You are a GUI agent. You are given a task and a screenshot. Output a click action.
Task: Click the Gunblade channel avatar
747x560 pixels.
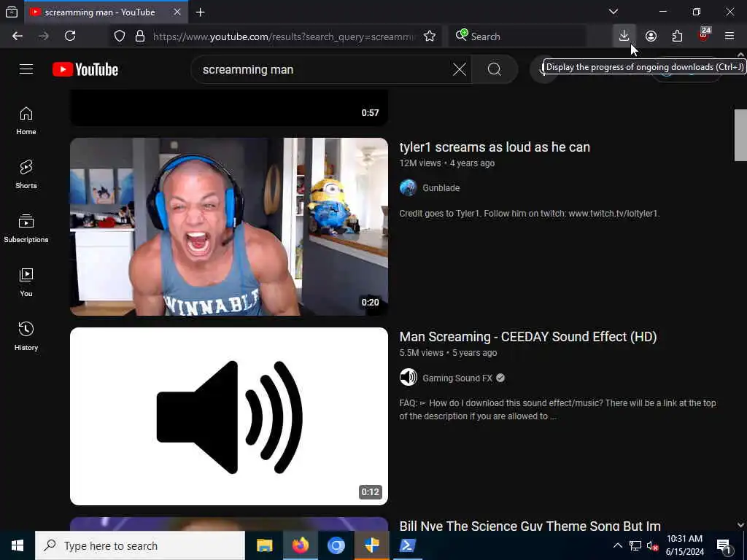click(x=409, y=187)
